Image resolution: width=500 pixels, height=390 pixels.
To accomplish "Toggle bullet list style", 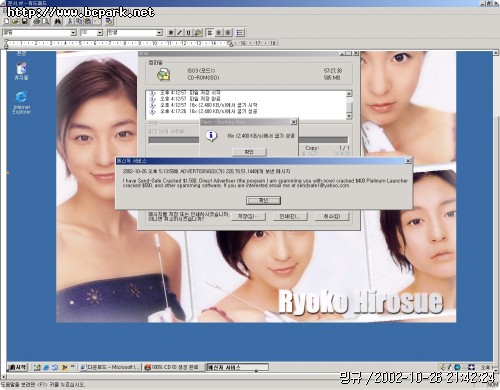I will (x=240, y=32).
